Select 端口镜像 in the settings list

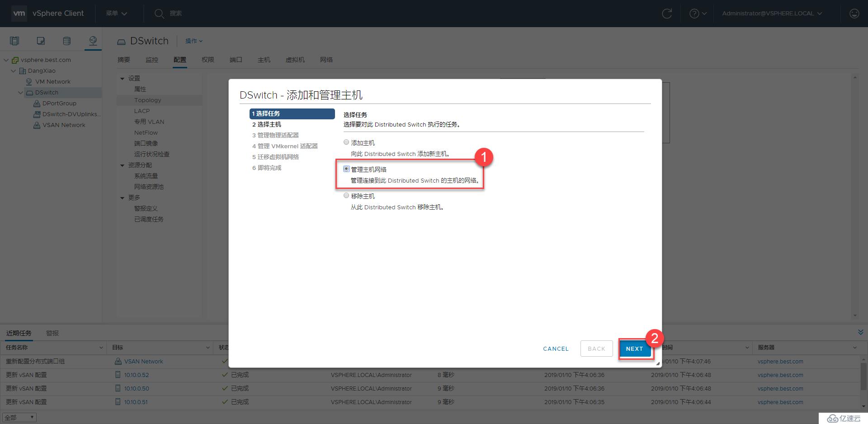(146, 144)
